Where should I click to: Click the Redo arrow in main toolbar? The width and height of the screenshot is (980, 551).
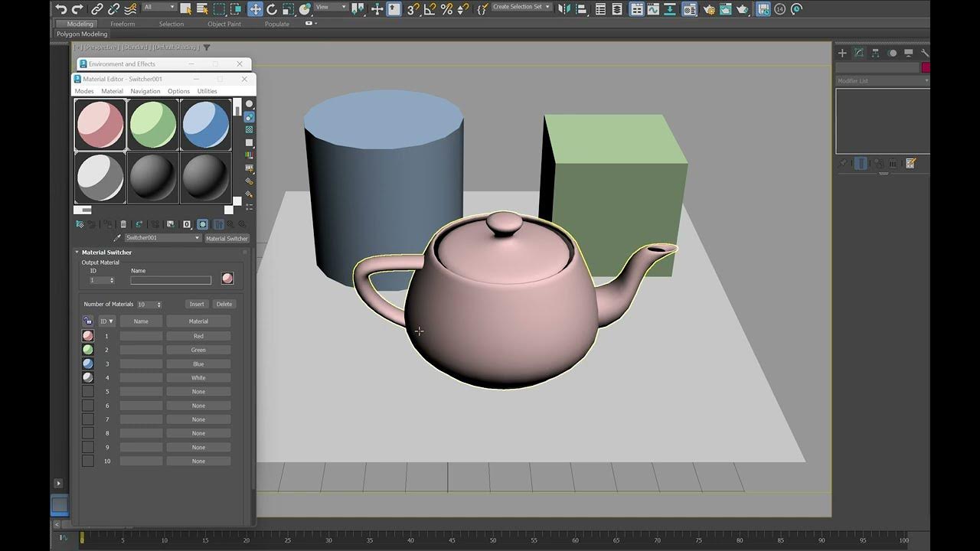pyautogui.click(x=77, y=9)
